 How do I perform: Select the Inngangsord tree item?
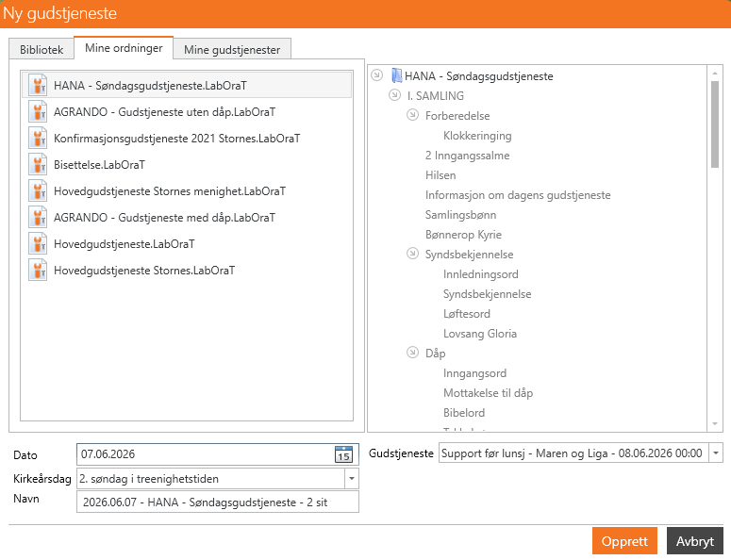point(474,373)
